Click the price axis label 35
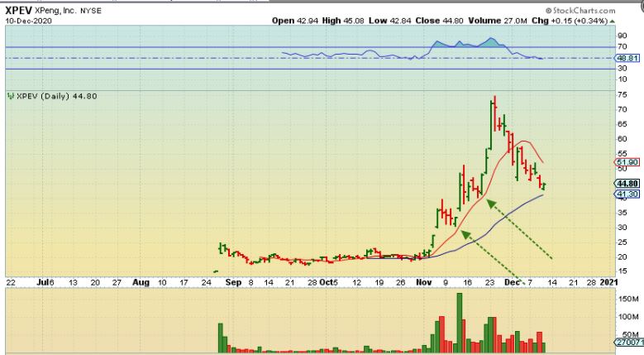644x355 pixels. [623, 213]
